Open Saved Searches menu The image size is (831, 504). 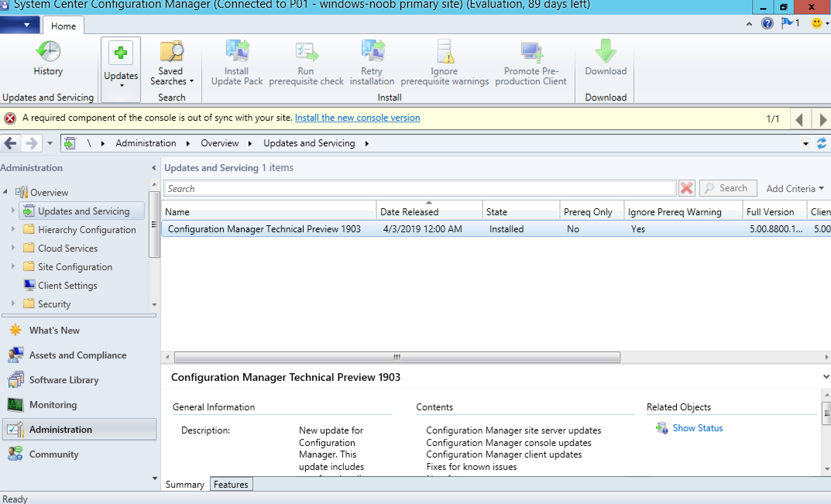point(172,63)
